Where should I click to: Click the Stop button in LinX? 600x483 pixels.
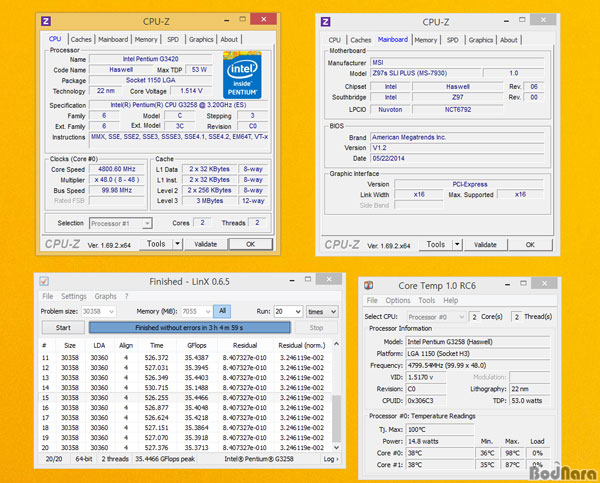pos(316,328)
